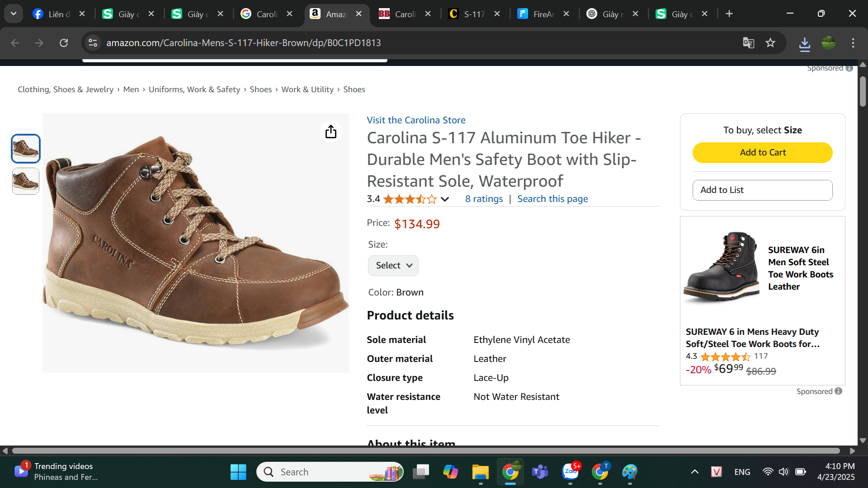Select the second shoe thumbnail image
Screen dimensions: 868x488
tap(26, 182)
